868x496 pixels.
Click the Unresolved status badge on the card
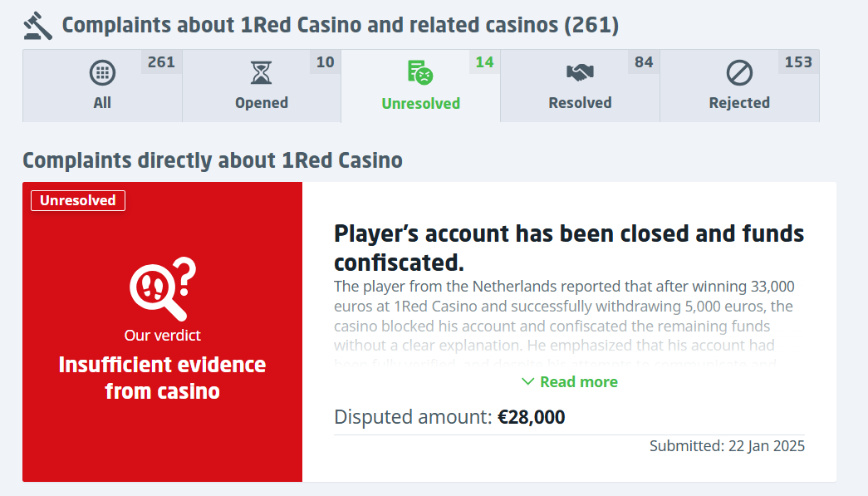[x=78, y=200]
